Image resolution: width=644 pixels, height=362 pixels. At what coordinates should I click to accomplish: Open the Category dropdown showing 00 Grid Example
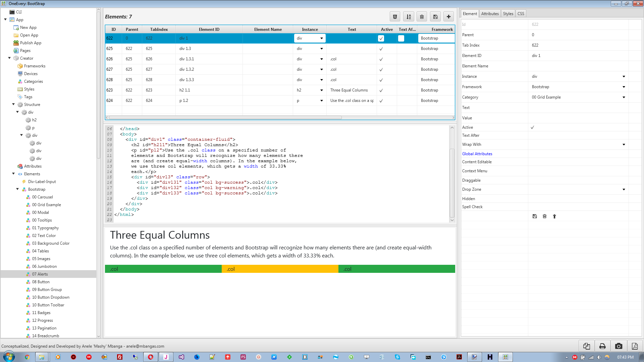click(x=624, y=98)
